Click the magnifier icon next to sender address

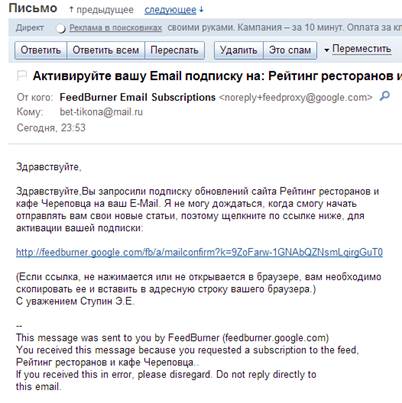pos(385,96)
